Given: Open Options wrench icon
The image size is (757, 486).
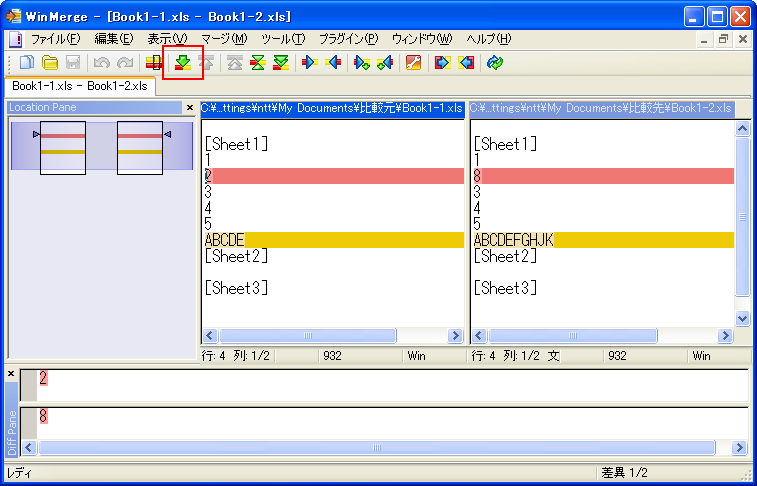Looking at the screenshot, I should (x=414, y=63).
